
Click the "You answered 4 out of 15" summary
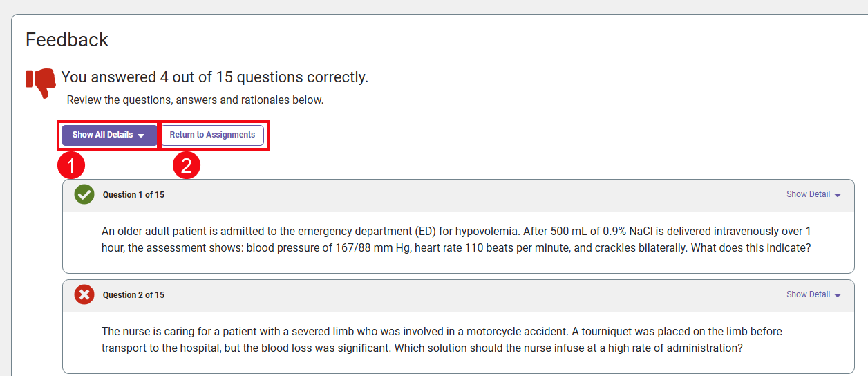215,77
